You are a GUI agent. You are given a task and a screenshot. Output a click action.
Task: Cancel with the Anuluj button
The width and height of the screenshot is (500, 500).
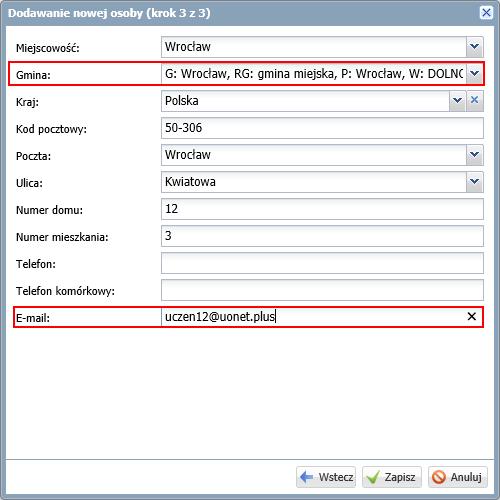(458, 477)
